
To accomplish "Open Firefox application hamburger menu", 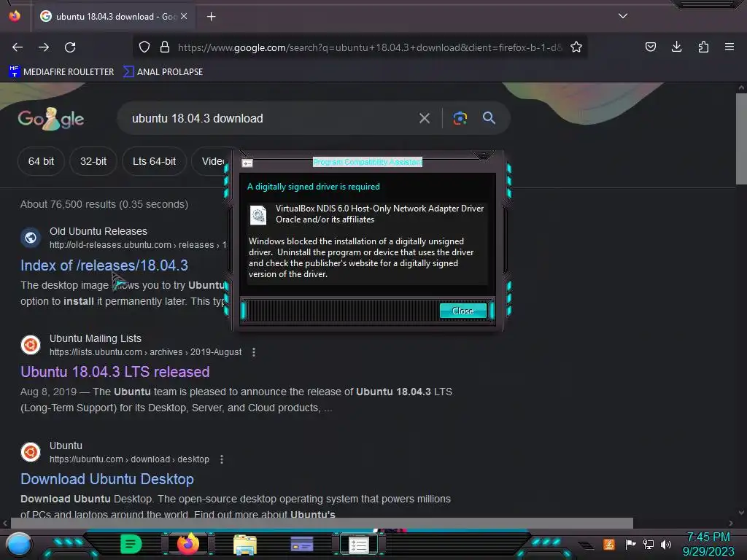I will click(729, 47).
